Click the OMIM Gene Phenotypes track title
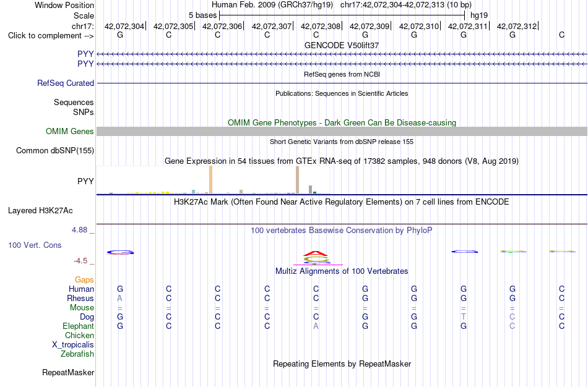 coord(342,122)
